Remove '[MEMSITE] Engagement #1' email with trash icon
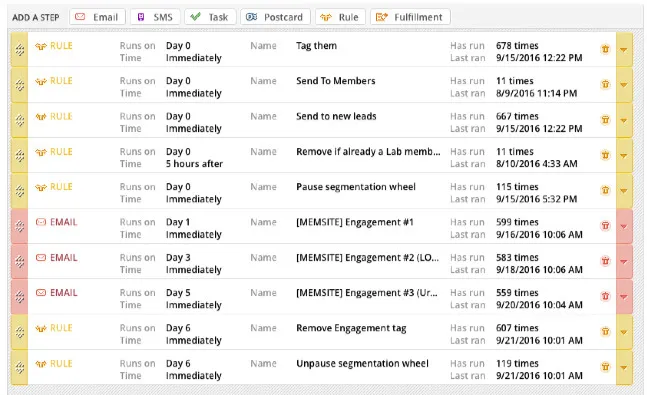 pos(605,226)
